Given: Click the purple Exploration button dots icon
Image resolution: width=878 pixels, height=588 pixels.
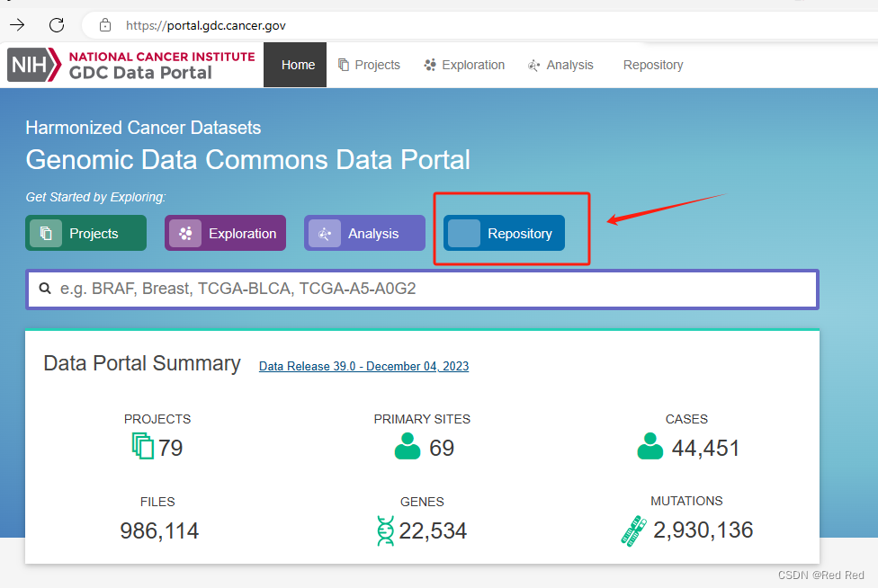Looking at the screenshot, I should pos(185,233).
